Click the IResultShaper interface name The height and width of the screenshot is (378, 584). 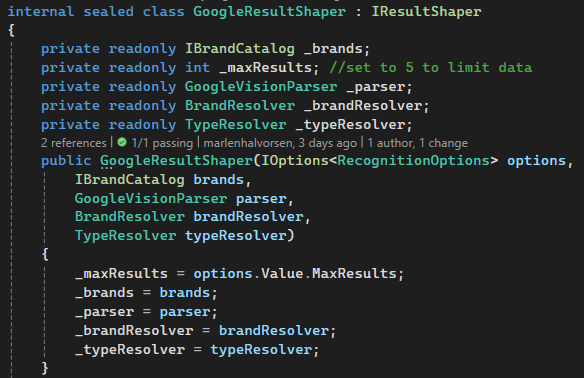tap(426, 12)
